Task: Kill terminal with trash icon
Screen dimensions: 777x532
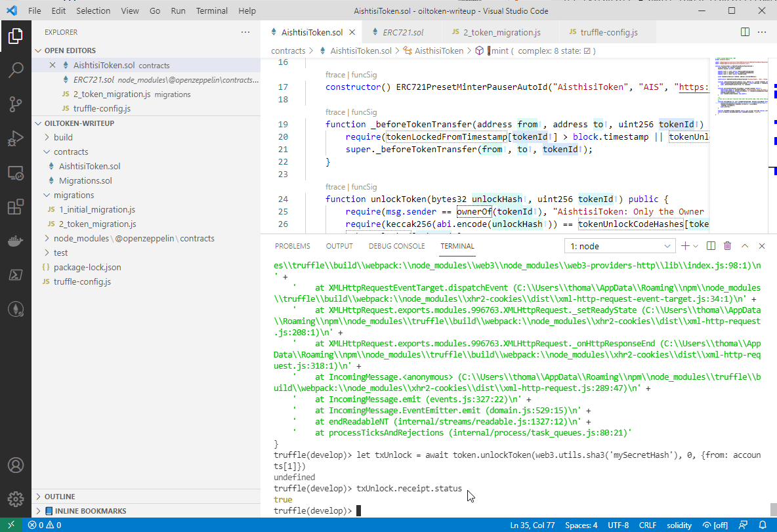Action: point(727,246)
